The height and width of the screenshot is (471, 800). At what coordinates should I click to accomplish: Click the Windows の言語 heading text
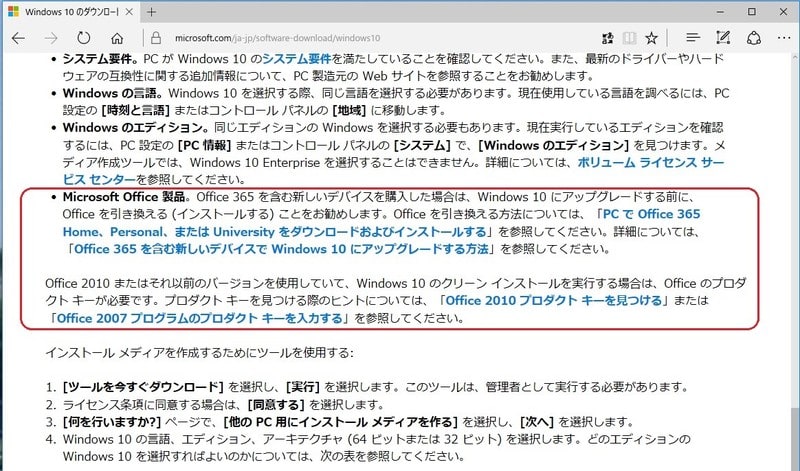112,93
